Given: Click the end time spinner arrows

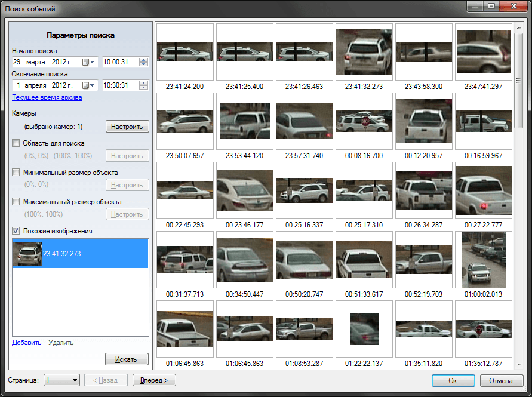Looking at the screenshot, I should coord(143,85).
